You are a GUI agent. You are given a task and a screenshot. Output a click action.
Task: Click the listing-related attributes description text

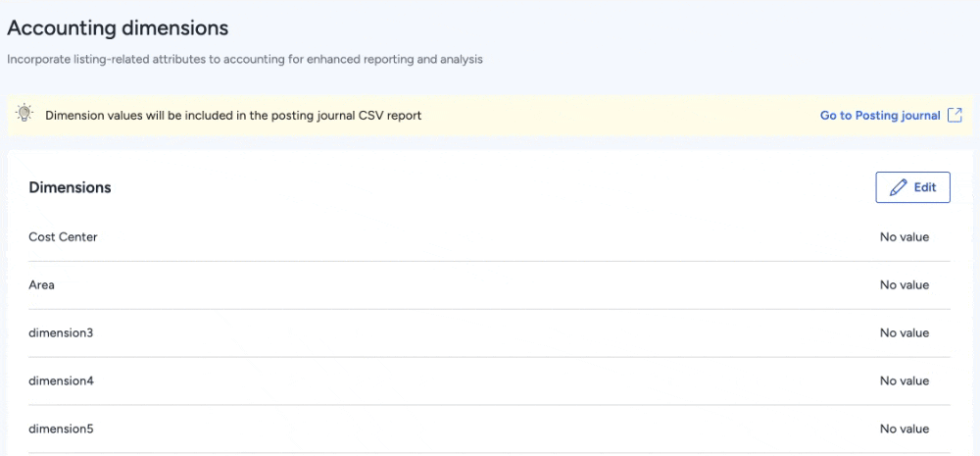tap(245, 59)
